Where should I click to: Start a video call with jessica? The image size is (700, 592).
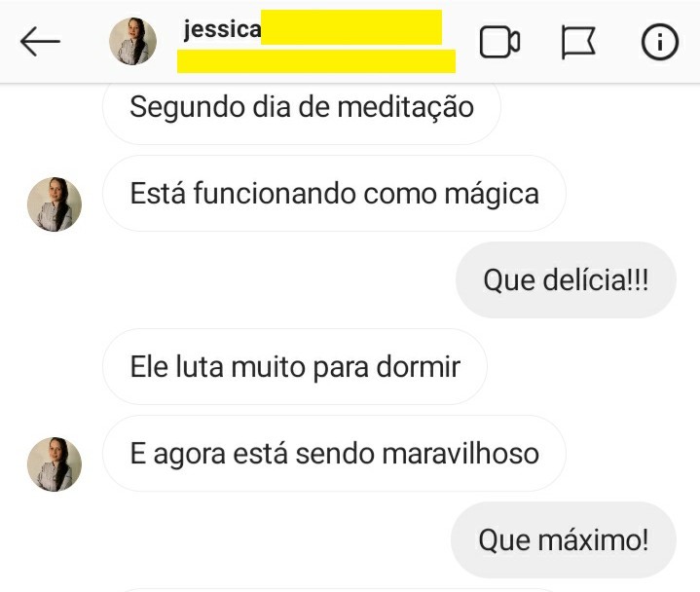[x=499, y=42]
